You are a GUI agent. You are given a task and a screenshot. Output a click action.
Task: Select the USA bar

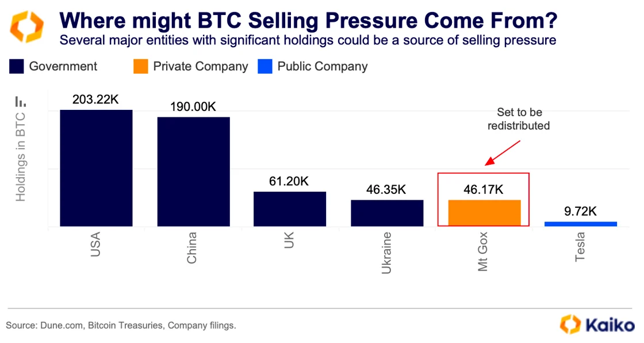point(96,168)
